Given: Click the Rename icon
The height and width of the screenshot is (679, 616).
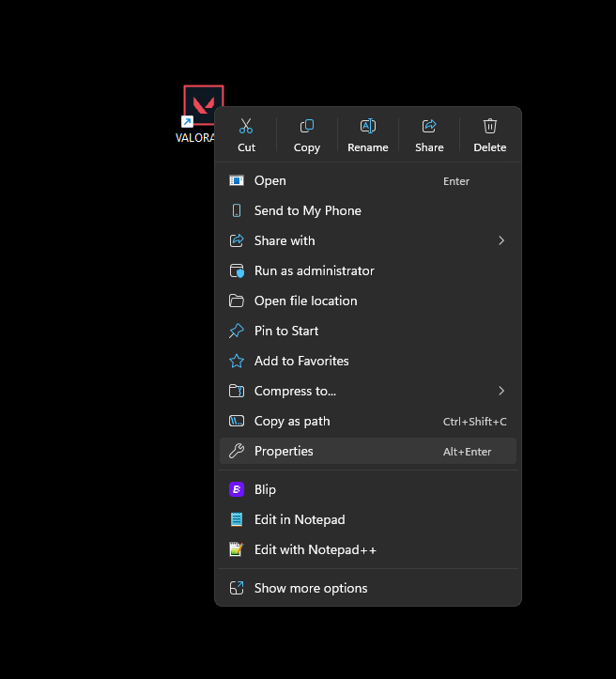Looking at the screenshot, I should click(x=368, y=126).
